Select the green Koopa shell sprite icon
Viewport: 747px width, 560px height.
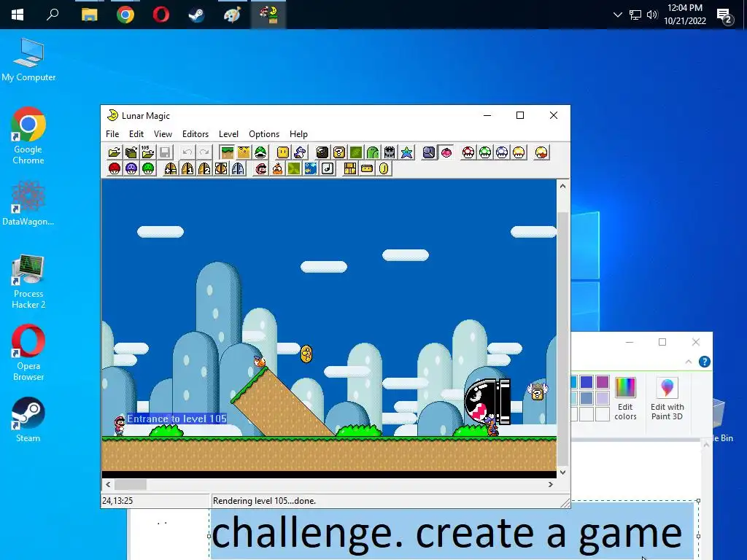point(260,152)
